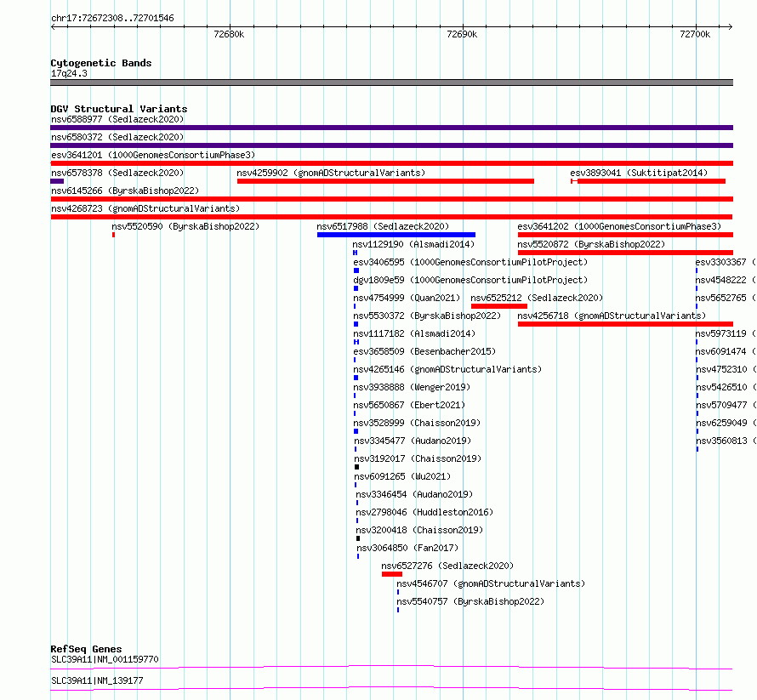Open esv3406595 (1000GenomesConsortiumPilotProject) variant
757x700 pixels.
(470, 262)
